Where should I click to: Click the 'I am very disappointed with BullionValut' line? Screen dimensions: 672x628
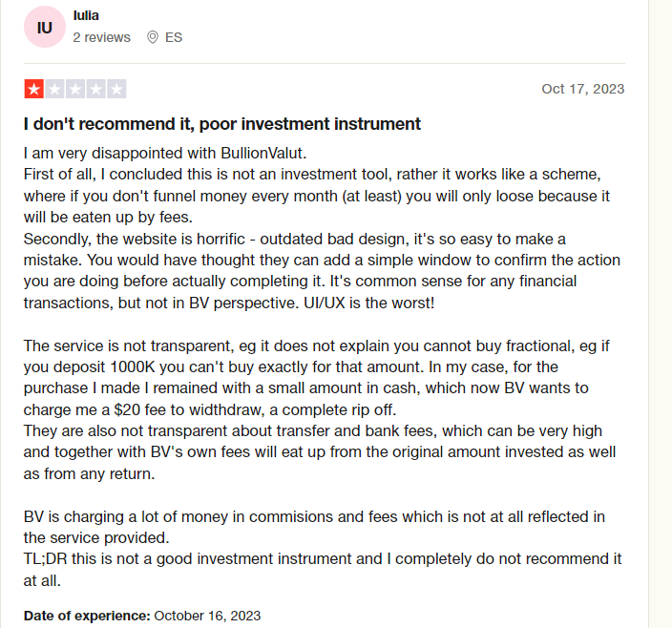165,153
